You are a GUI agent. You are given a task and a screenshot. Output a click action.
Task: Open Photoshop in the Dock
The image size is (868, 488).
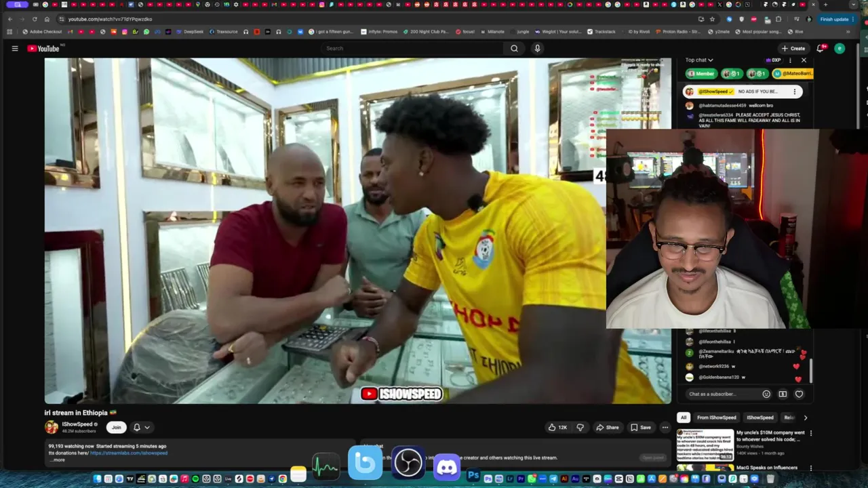tap(473, 476)
